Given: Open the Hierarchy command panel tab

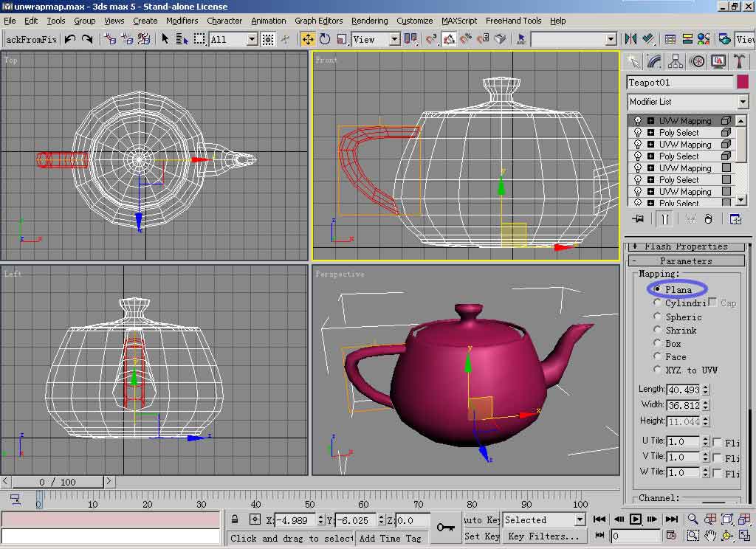Looking at the screenshot, I should (x=676, y=61).
